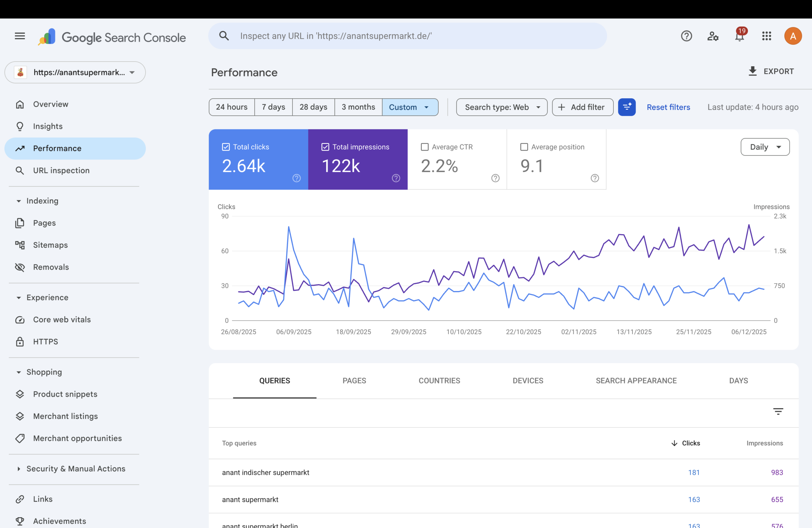The image size is (812, 528).
Task: Open the Google apps grid icon
Action: tap(766, 36)
